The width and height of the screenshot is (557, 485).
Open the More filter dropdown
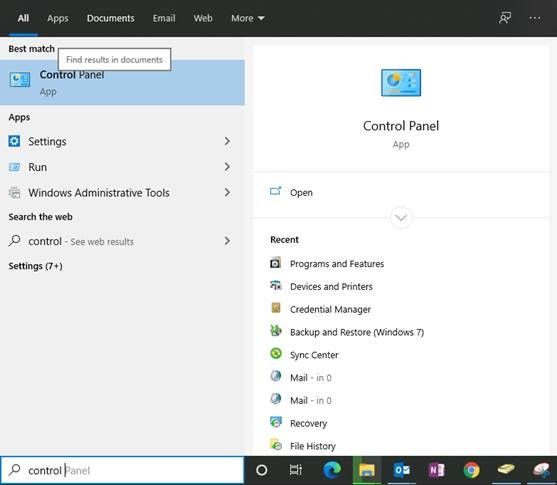[x=248, y=18]
